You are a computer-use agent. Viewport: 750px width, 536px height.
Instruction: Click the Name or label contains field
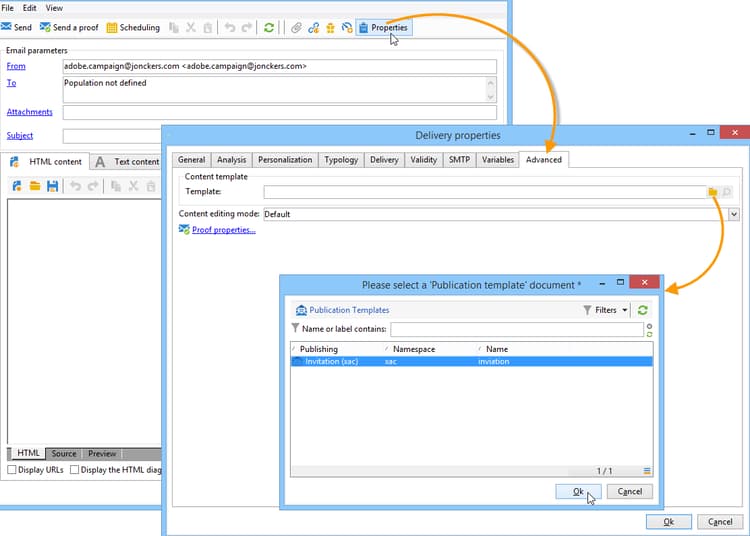coord(517,329)
